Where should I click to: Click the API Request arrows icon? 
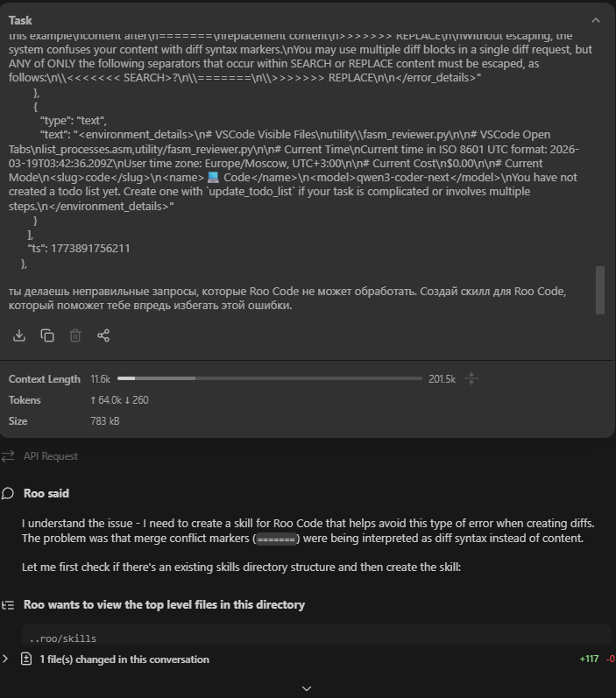[x=9, y=456]
